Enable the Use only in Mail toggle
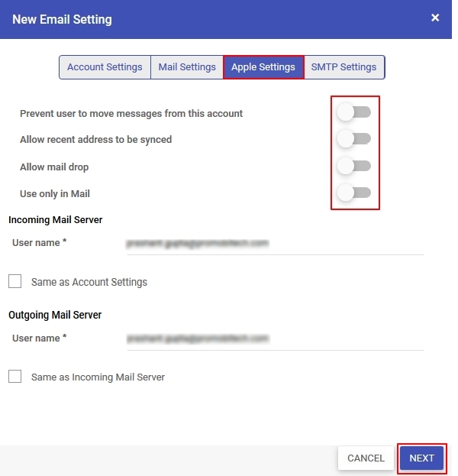The height and width of the screenshot is (476, 458). (354, 193)
